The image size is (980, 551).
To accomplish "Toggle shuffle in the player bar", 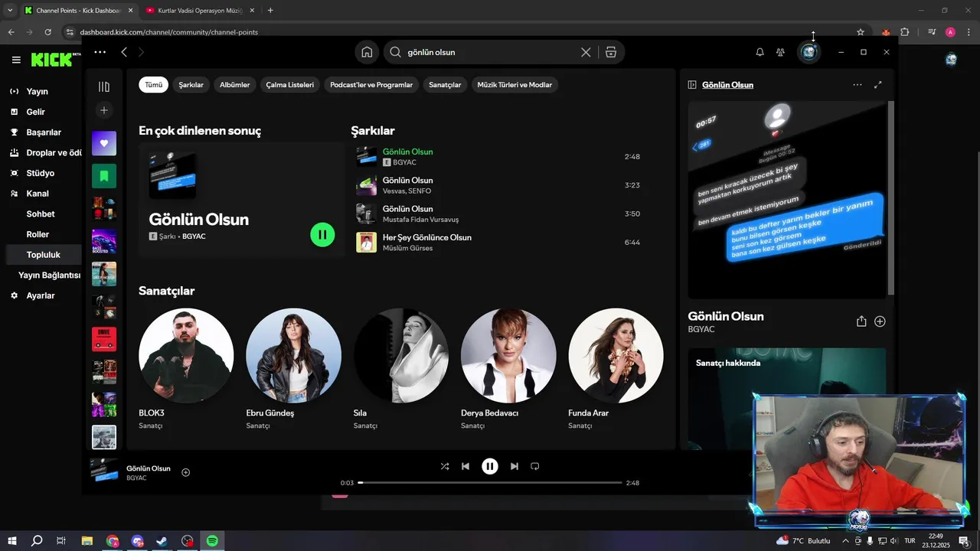I will [x=445, y=466].
